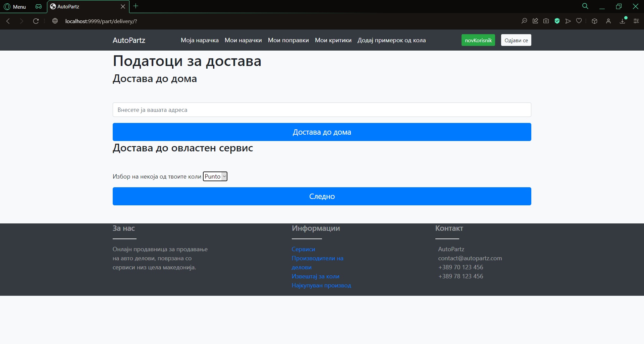Screen dimensions: 644x344
Task: Open the Downloads icon
Action: 623,21
